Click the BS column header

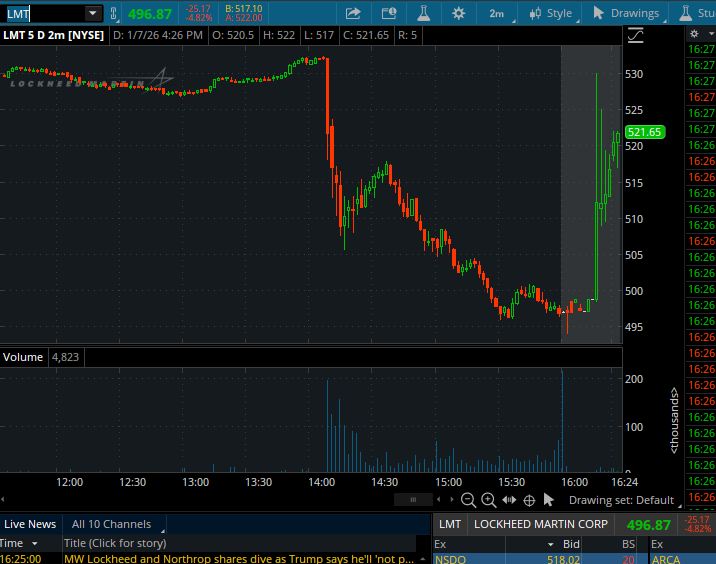628,544
